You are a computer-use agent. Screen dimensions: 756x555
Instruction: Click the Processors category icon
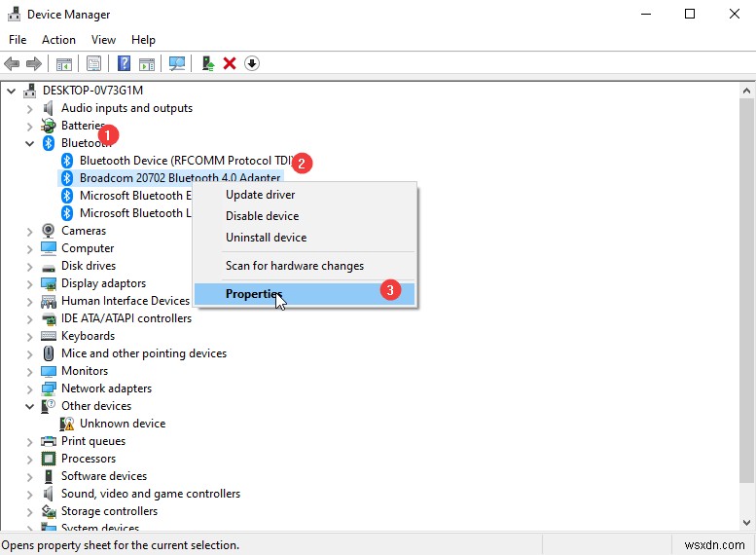[49, 459]
